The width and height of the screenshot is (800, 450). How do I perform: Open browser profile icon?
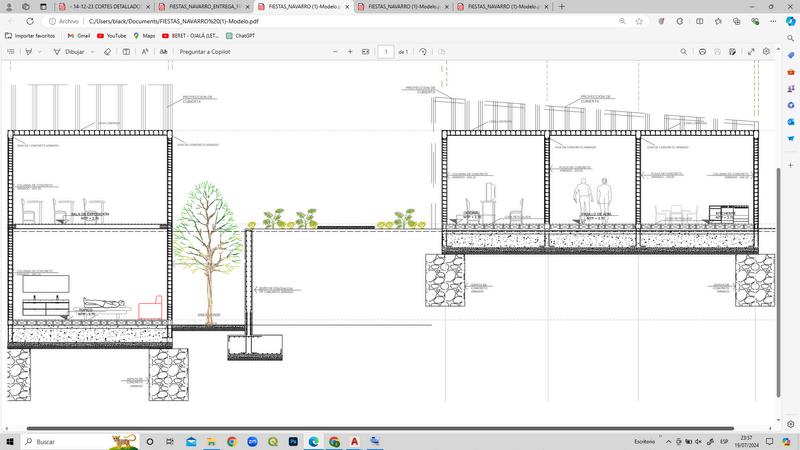pyautogui.click(x=9, y=7)
